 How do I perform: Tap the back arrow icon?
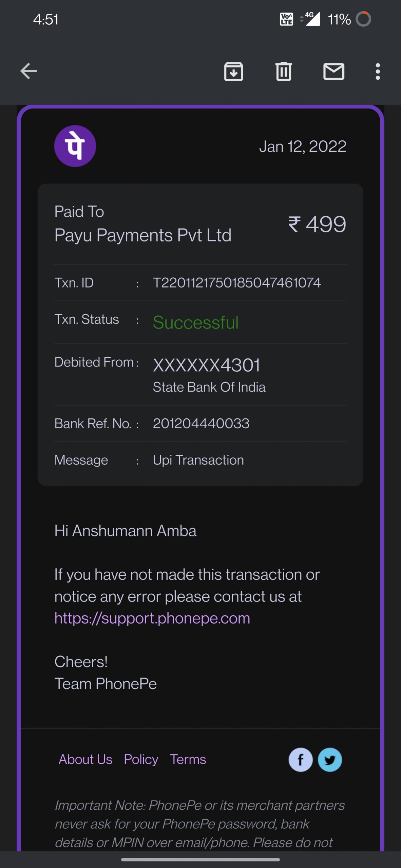pyautogui.click(x=28, y=71)
